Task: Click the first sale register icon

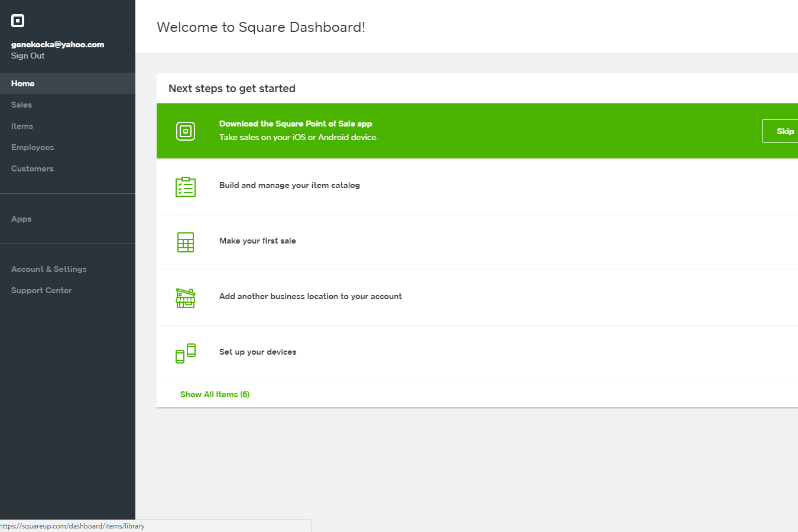Action: point(186,242)
